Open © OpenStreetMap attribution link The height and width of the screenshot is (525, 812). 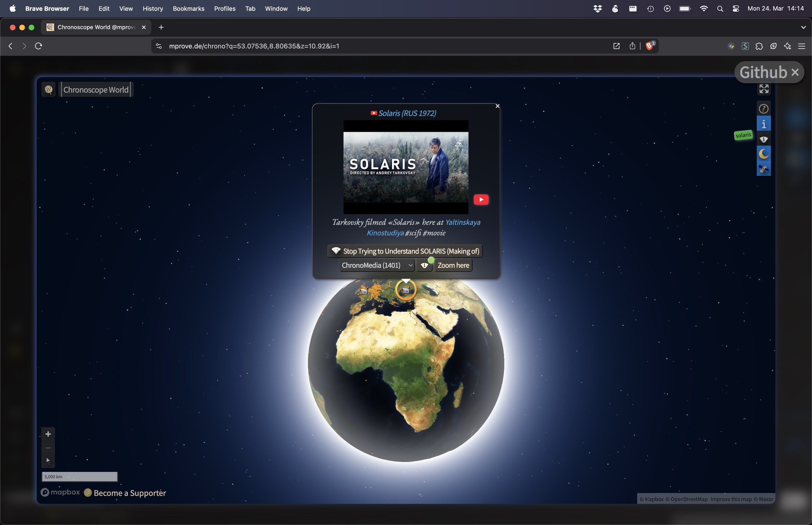(686, 499)
